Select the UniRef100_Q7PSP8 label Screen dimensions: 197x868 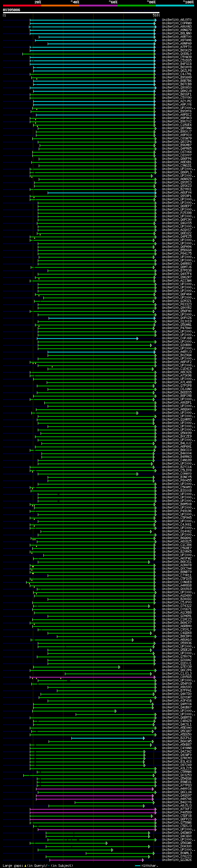(176, 386)
